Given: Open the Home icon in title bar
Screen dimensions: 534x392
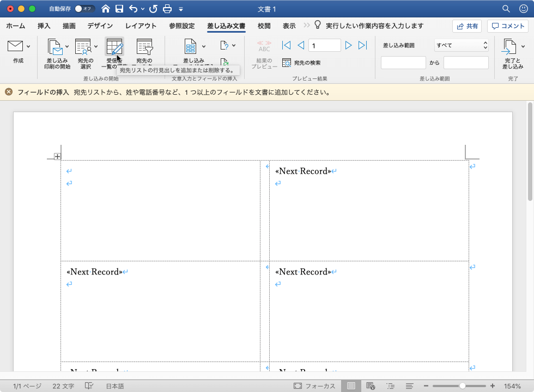Looking at the screenshot, I should tap(106, 9).
